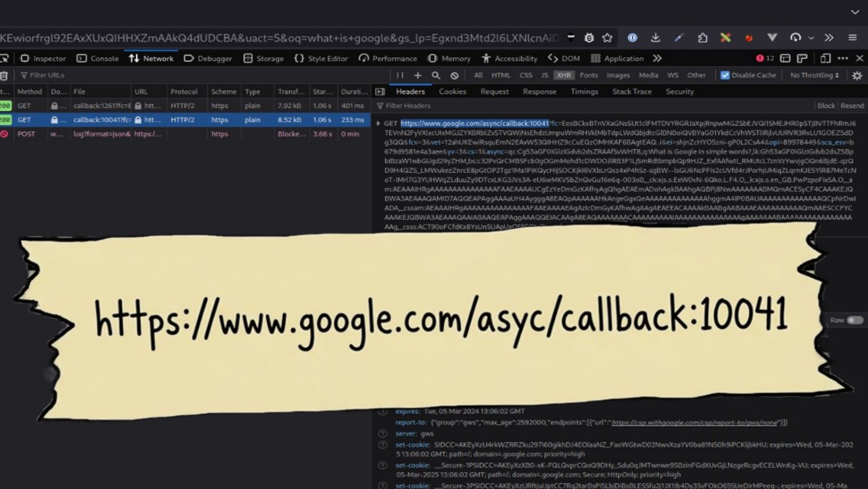Open responsive design mode icon

[x=825, y=58]
